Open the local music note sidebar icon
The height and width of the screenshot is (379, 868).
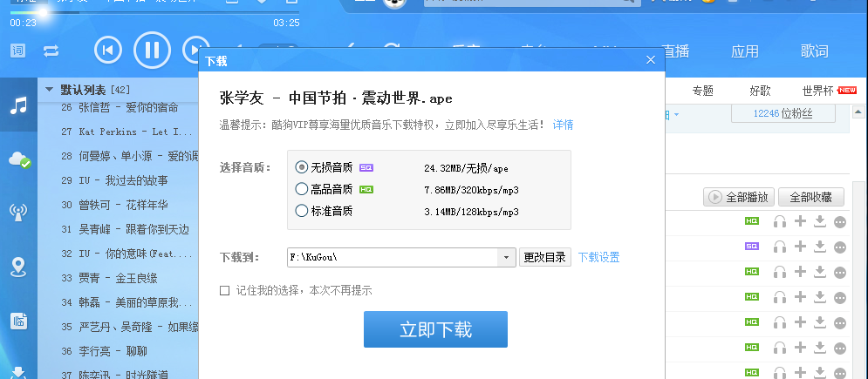(x=18, y=105)
